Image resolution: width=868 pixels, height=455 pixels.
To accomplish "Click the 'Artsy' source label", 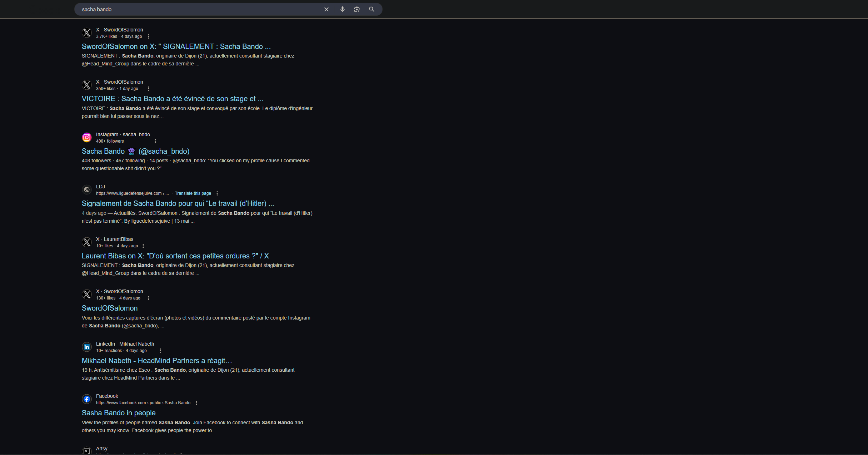I will [x=102, y=449].
